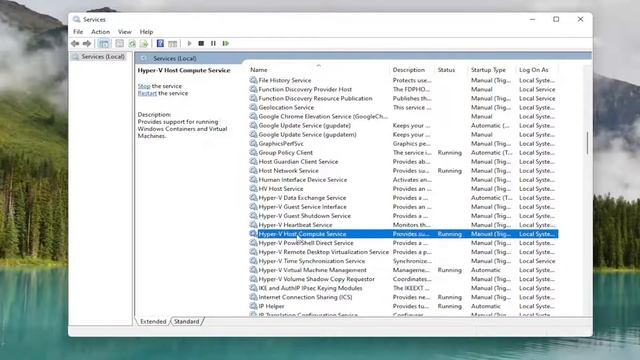Refresh the services list via the toolbar
640x360 pixels.
click(132, 43)
